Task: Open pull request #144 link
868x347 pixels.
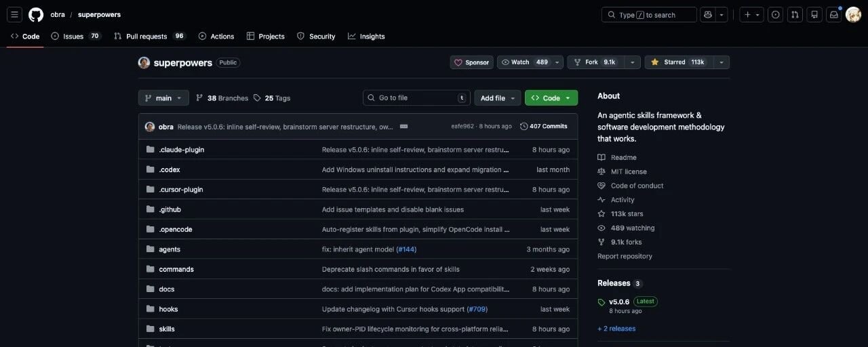Action: click(406, 249)
